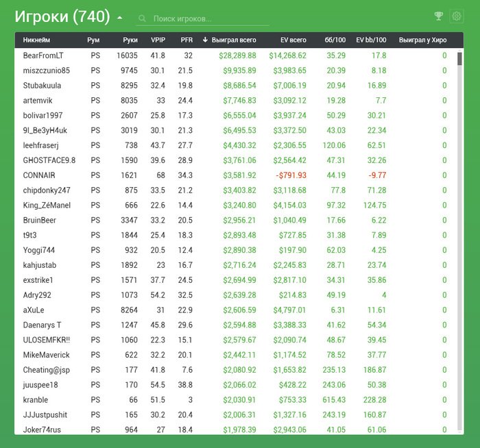Click negative EV value -$791.93
The height and width of the screenshot is (448, 480).
point(291,175)
